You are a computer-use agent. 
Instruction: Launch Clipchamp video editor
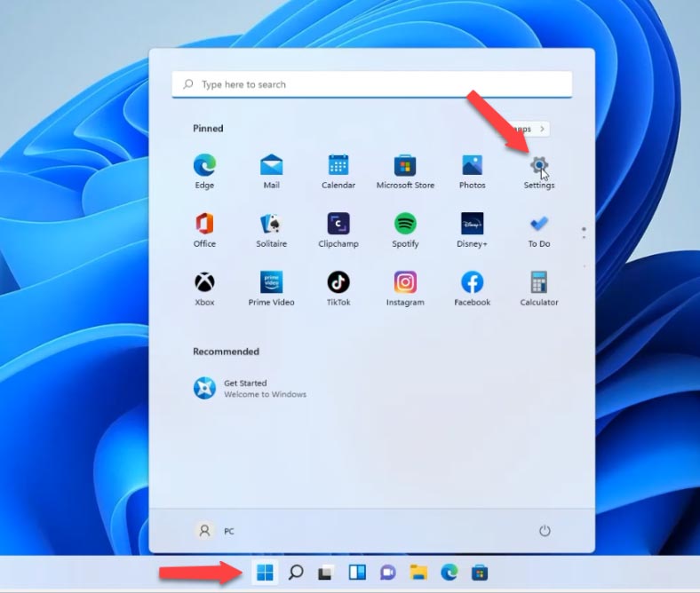[338, 230]
